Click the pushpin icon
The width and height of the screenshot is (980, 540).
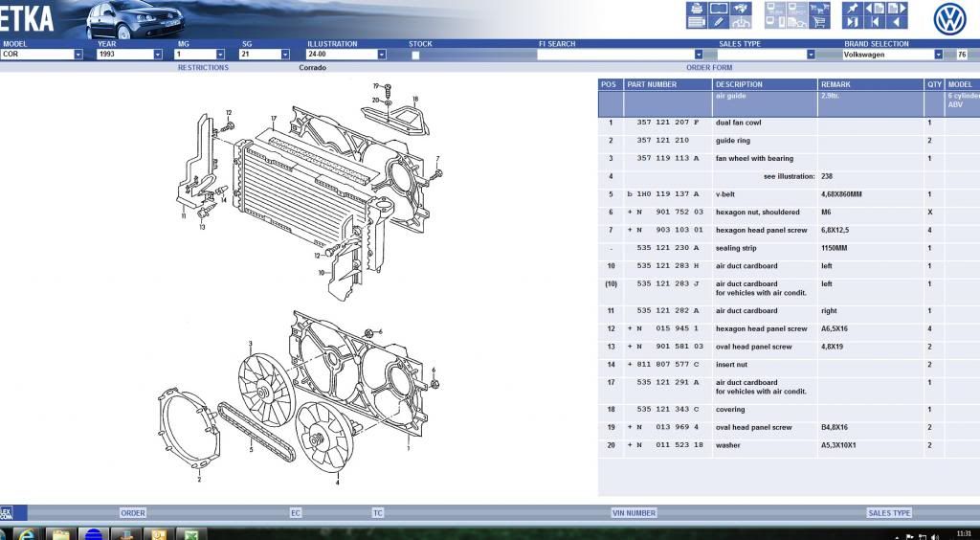(x=851, y=9)
